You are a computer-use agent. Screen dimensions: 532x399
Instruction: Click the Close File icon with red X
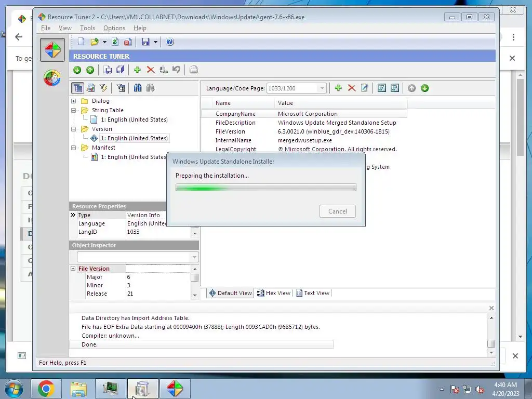[x=128, y=42]
